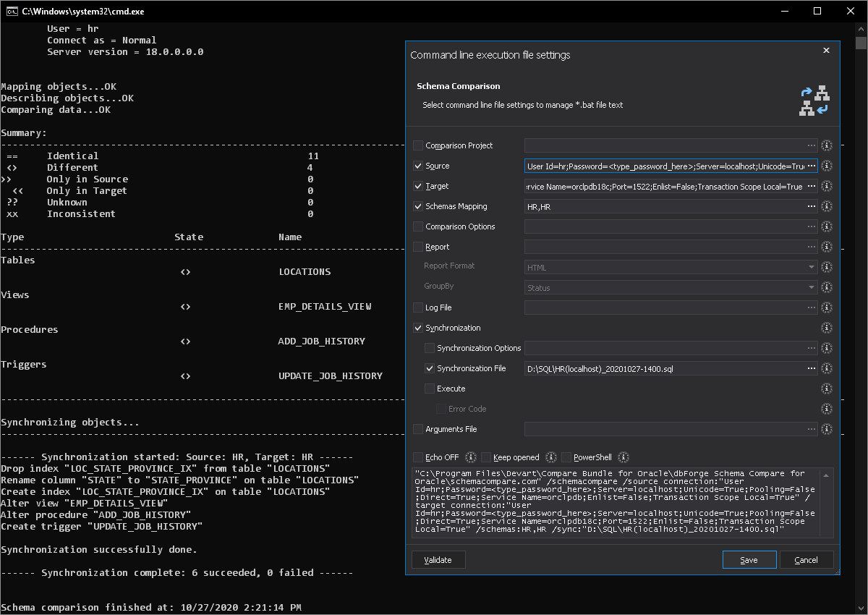Click info icon for Report Format row
This screenshot has width=868, height=615.
[x=827, y=267]
